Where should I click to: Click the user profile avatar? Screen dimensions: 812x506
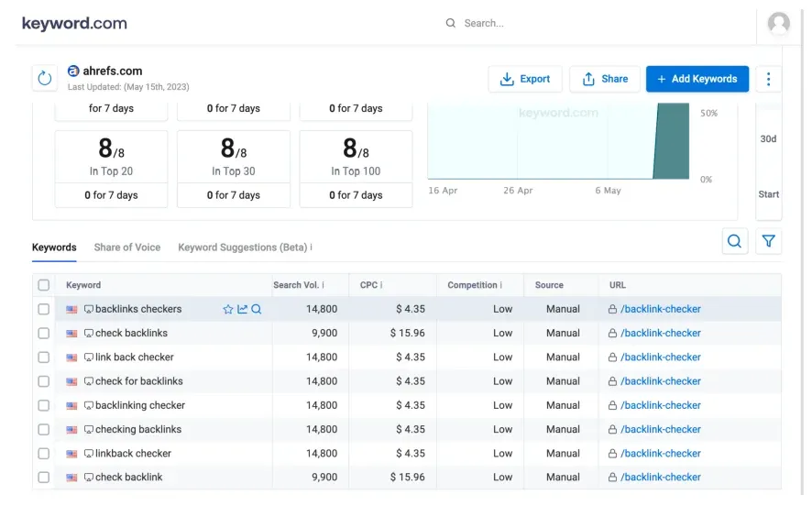tap(779, 24)
